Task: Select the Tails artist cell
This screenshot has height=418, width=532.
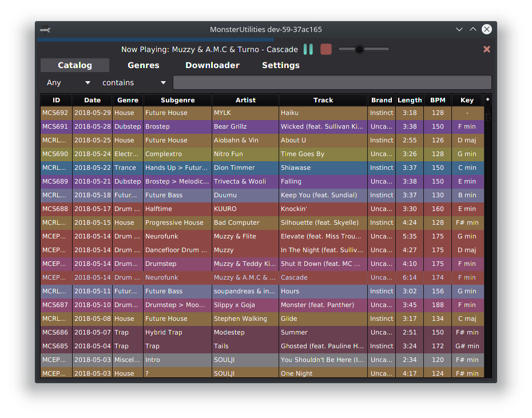Action: (x=245, y=347)
